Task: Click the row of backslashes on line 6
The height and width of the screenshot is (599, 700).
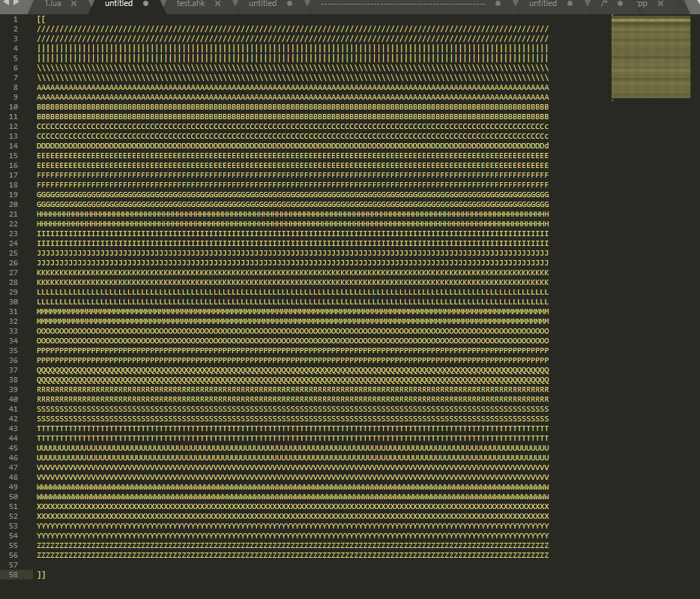Action: 293,68
